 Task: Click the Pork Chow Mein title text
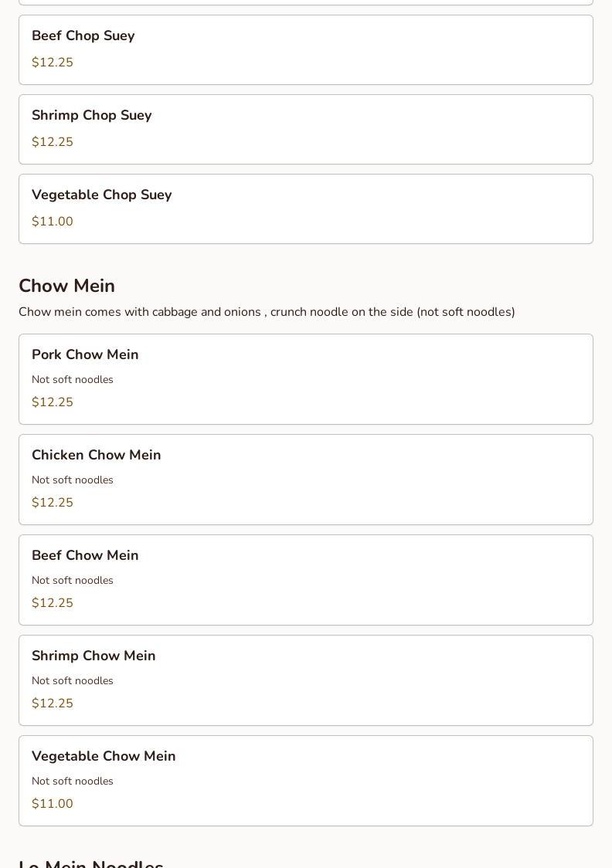pos(85,354)
